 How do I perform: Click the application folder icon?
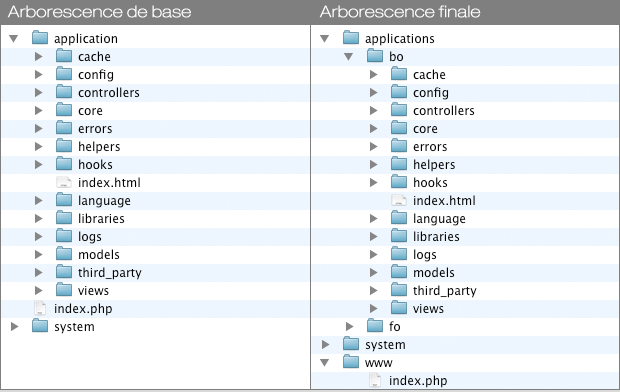40,38
